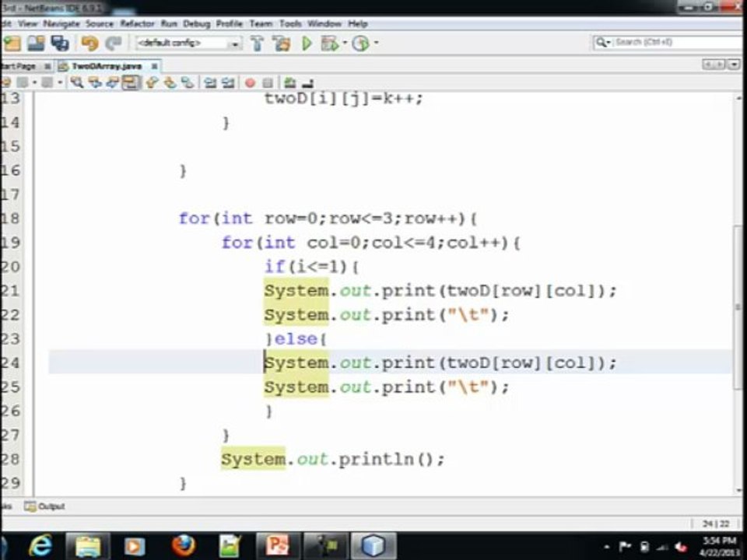The image size is (747, 560).
Task: Uncomment the selected code lines
Action: (308, 83)
